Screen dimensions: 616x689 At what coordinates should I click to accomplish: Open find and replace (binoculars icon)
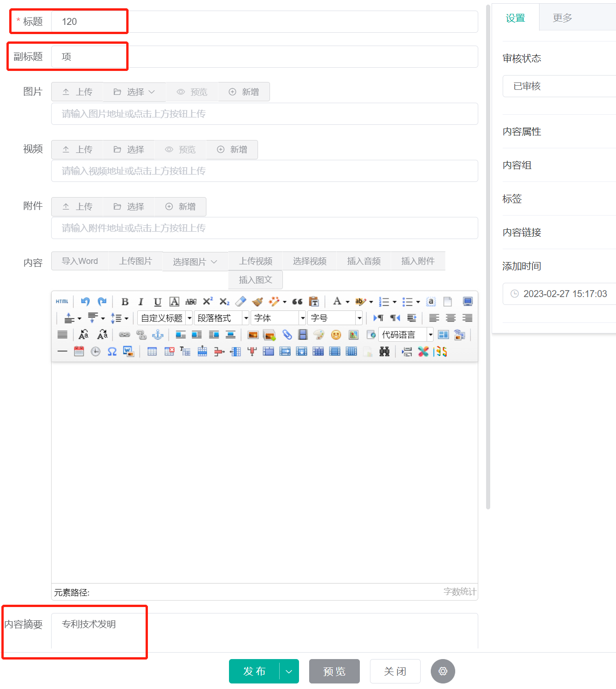point(384,351)
